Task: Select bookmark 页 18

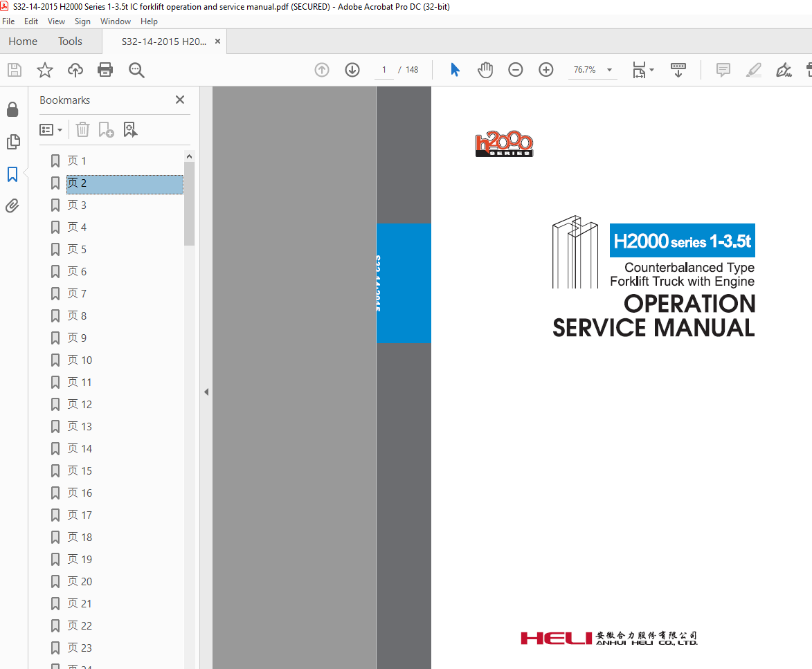Action: [x=79, y=537]
